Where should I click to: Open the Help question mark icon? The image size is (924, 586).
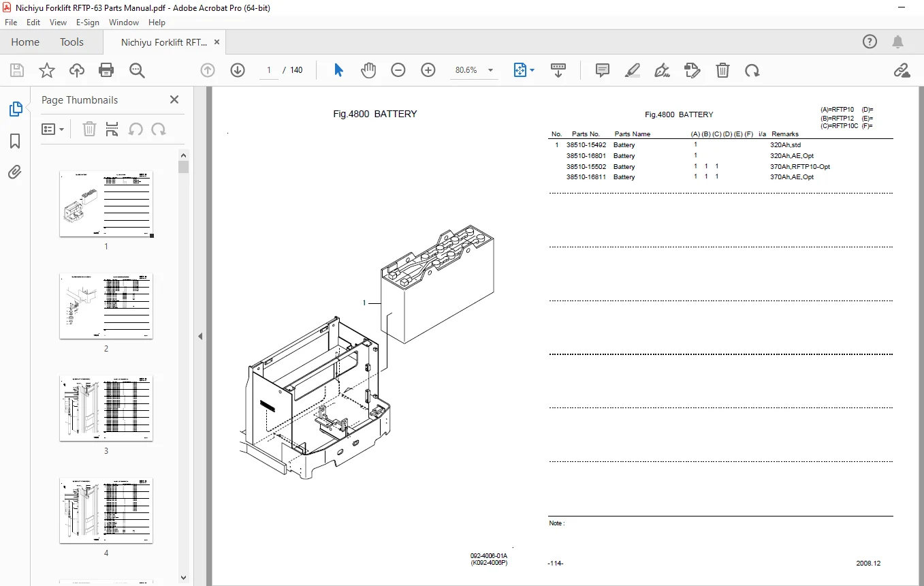tap(870, 42)
